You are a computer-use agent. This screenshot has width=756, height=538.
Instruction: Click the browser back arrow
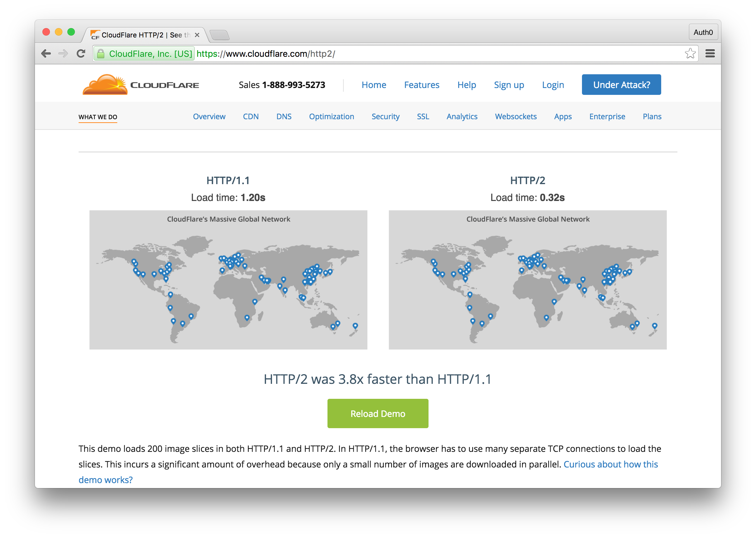[x=46, y=53]
